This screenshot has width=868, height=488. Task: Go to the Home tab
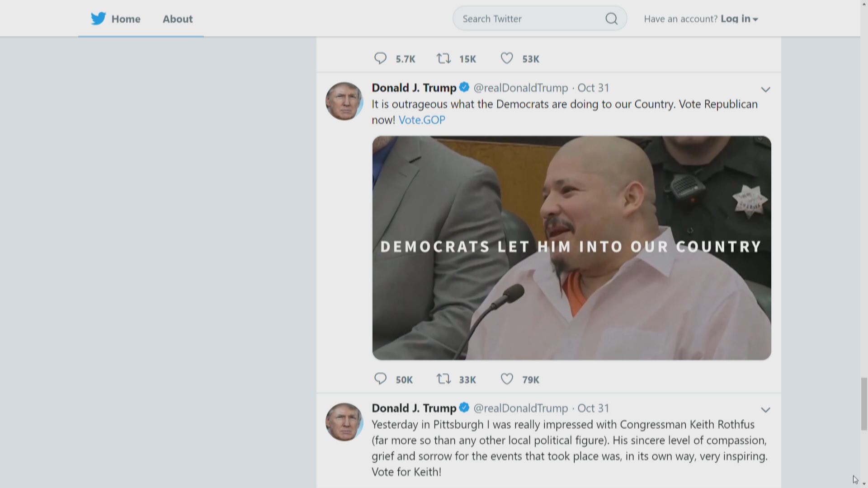click(x=116, y=19)
